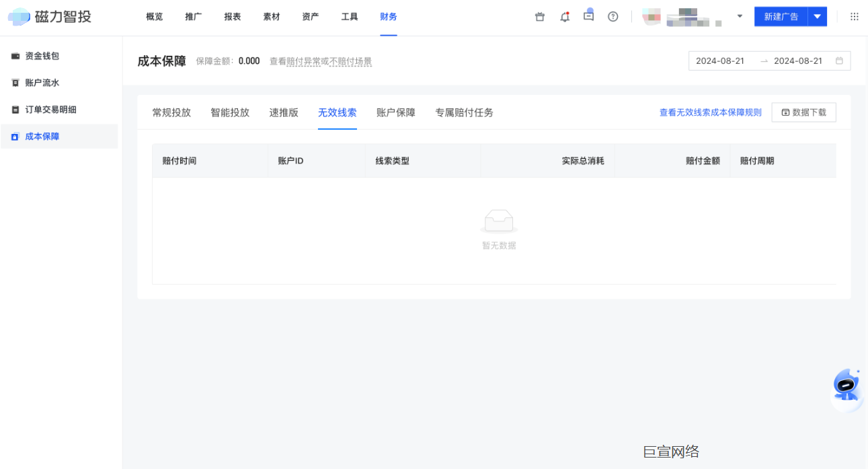Open the feedback message icon

[588, 16]
